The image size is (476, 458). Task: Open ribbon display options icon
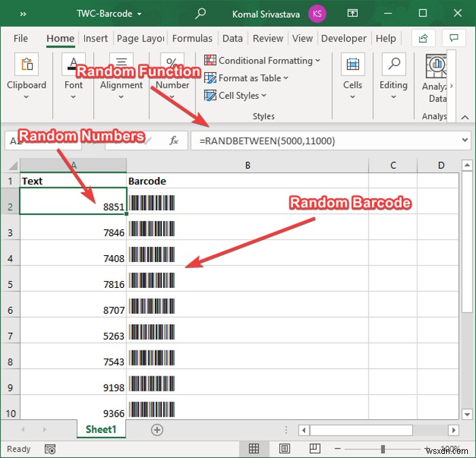[352, 13]
